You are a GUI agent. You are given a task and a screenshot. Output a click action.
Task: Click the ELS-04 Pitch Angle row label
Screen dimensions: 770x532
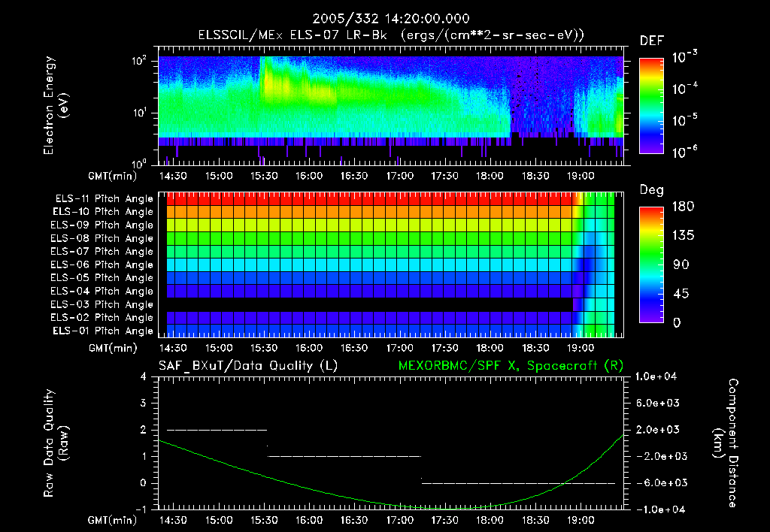pos(102,291)
